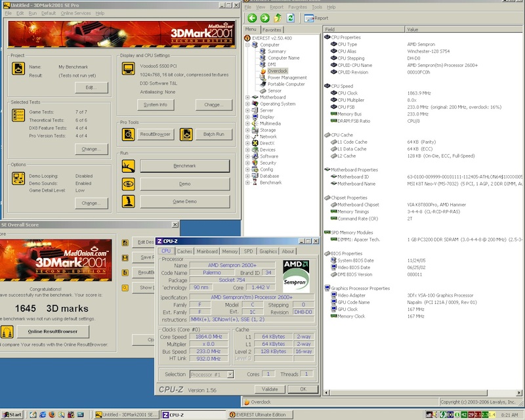Select Power Management in EVEREST tree
This screenshot has width=525, height=420.
click(287, 77)
